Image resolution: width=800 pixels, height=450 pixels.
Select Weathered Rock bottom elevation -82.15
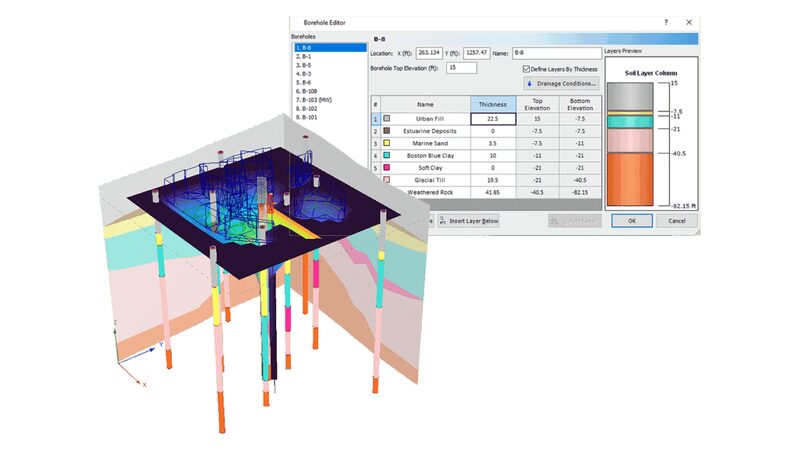pyautogui.click(x=580, y=192)
